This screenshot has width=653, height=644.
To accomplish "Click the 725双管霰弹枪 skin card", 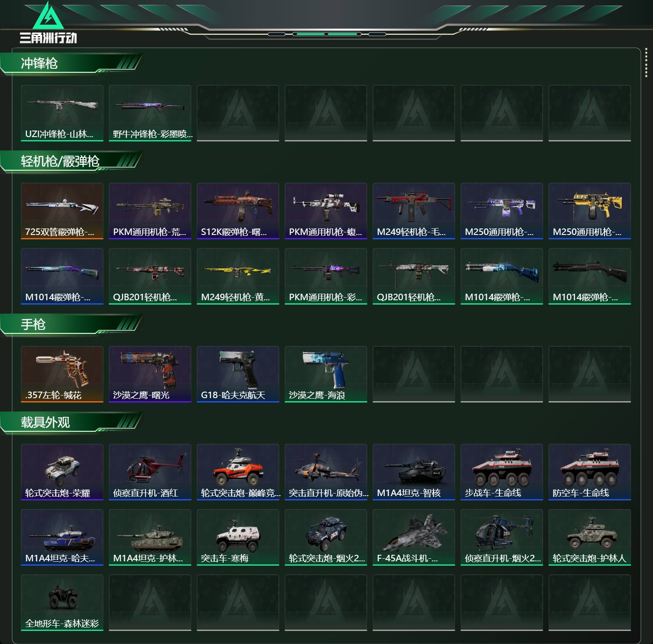I will tap(62, 211).
